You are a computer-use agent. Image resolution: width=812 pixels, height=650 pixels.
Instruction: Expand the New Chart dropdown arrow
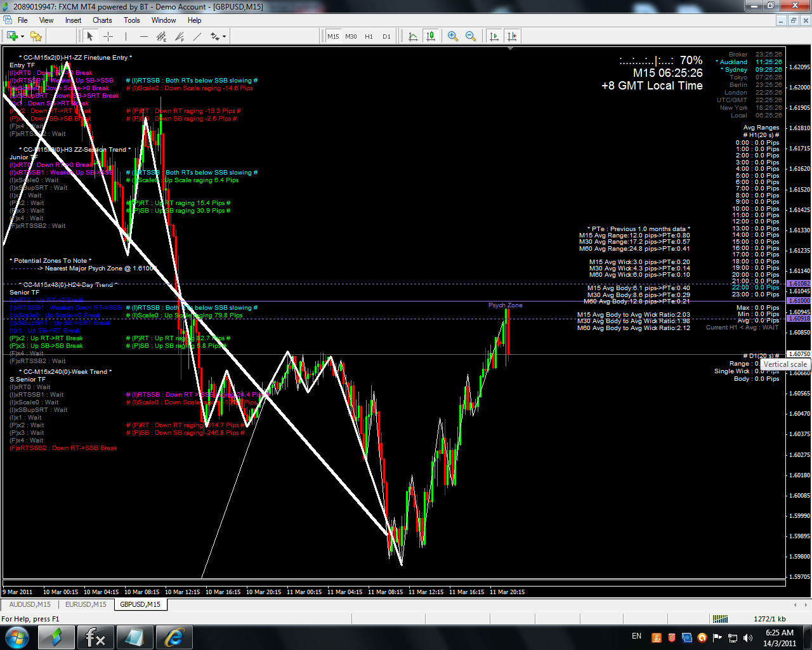(x=23, y=37)
